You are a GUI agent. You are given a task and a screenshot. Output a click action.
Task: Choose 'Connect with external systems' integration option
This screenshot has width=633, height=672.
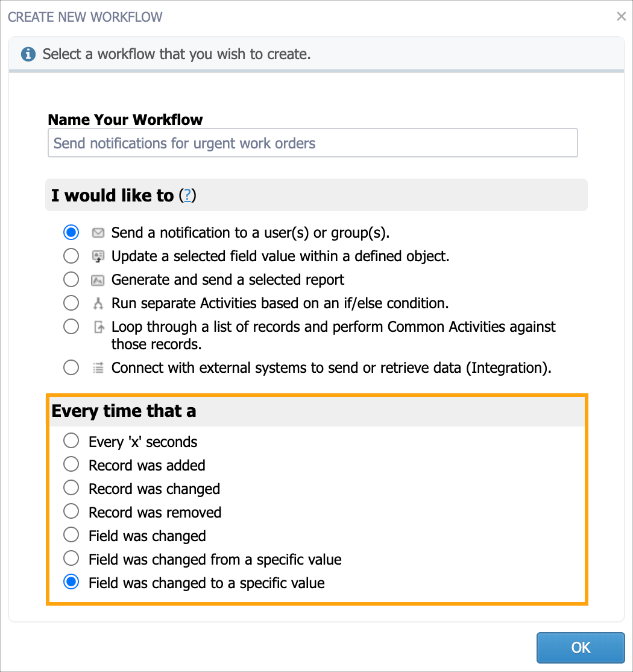pyautogui.click(x=71, y=367)
